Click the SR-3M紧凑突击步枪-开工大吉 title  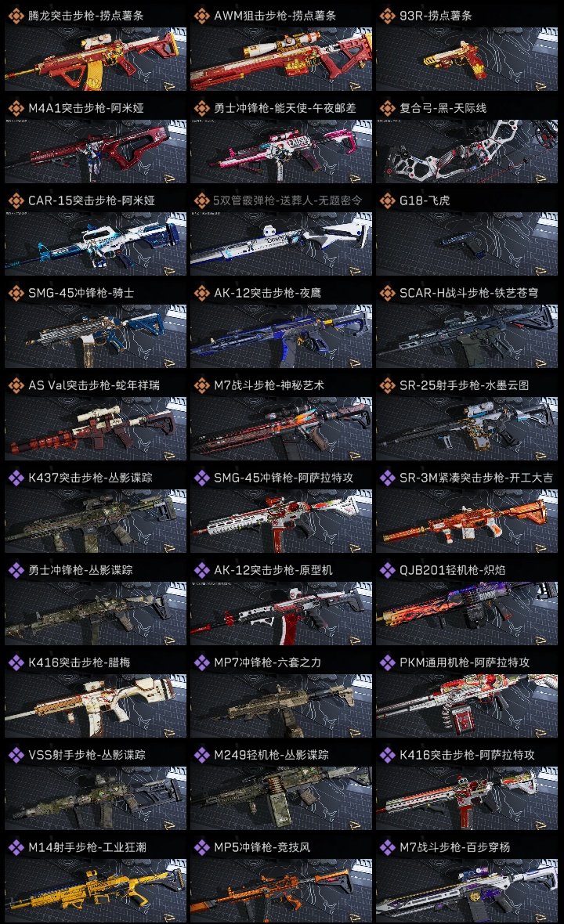coord(476,478)
